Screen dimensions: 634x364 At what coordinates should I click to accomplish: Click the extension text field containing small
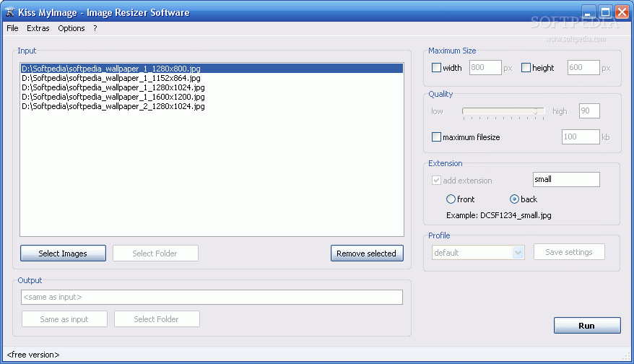coord(566,180)
